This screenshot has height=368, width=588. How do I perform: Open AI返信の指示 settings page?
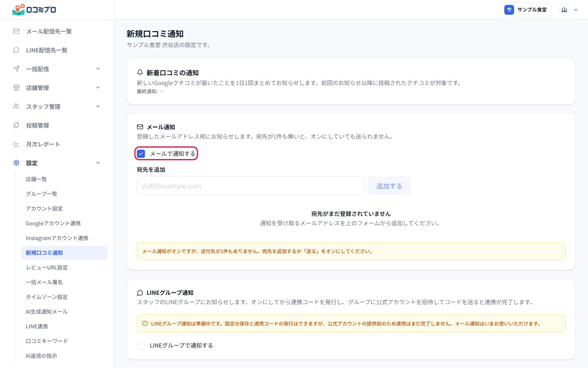click(x=64, y=356)
